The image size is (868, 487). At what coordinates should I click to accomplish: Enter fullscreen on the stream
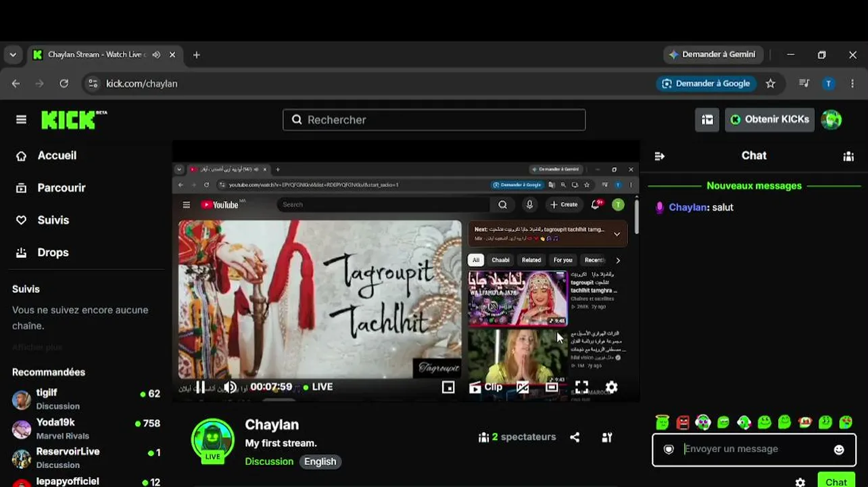coord(581,387)
